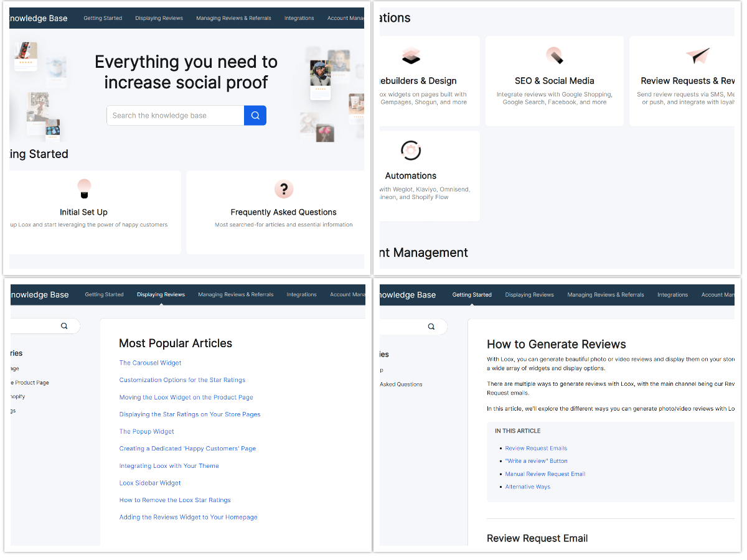The height and width of the screenshot is (560, 747).
Task: Select the Getting Started tab
Action: (x=471, y=294)
